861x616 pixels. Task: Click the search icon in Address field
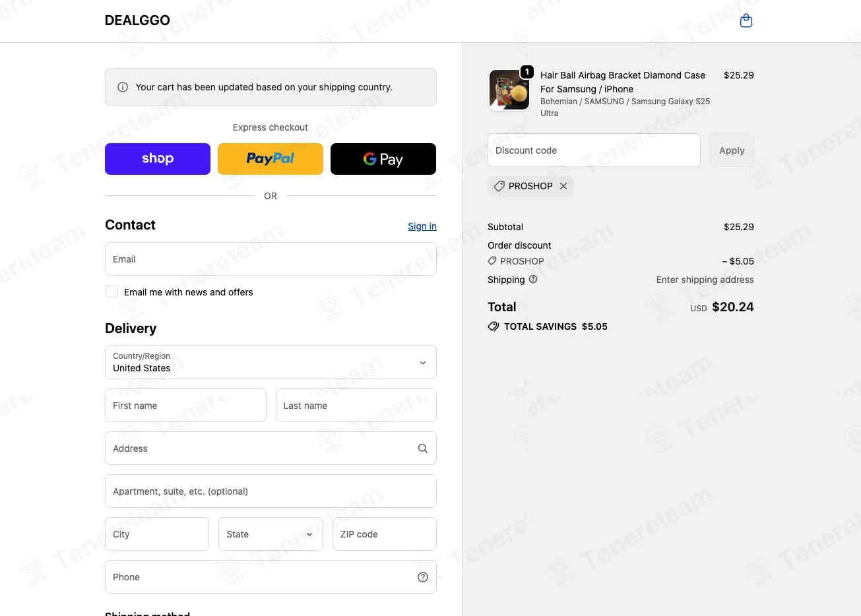point(423,448)
